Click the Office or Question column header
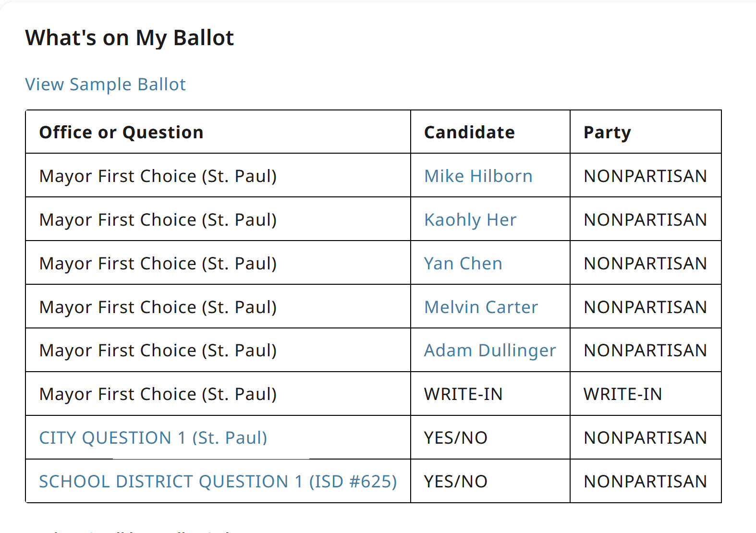Screen dimensions: 756x533 pyautogui.click(x=121, y=133)
